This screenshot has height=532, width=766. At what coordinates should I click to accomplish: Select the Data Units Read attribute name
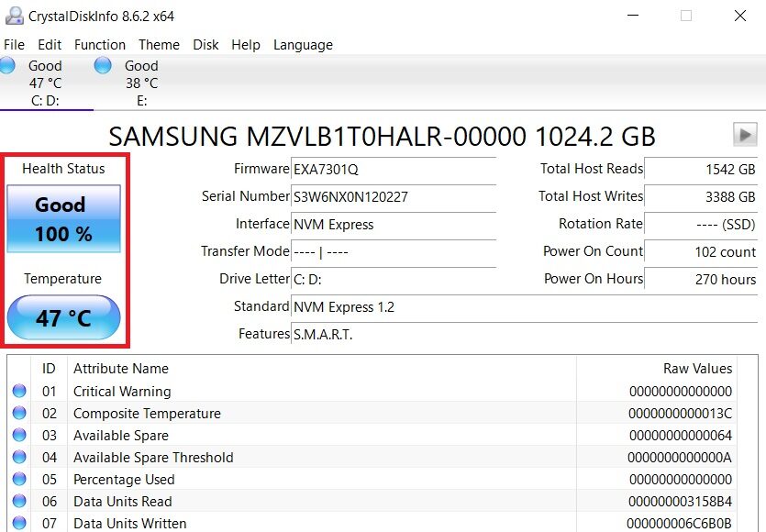click(123, 501)
